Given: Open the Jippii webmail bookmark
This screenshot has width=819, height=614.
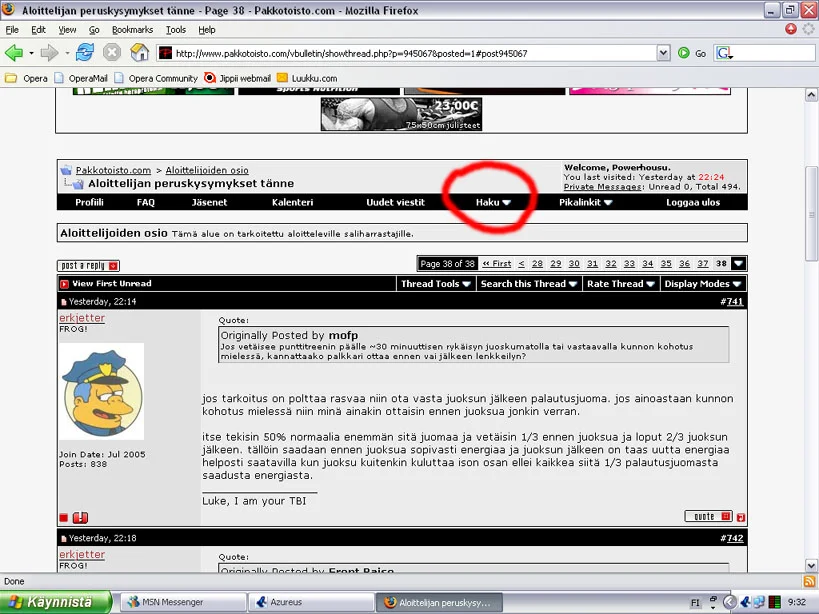Looking at the screenshot, I should point(238,78).
